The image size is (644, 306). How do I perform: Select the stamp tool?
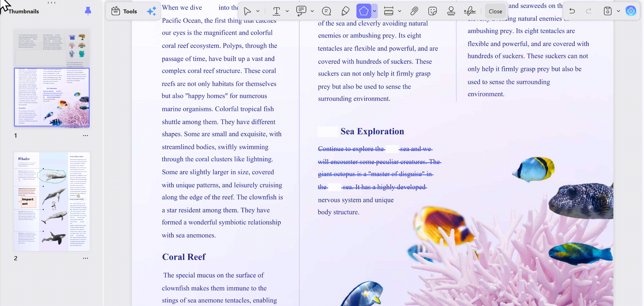point(451,11)
